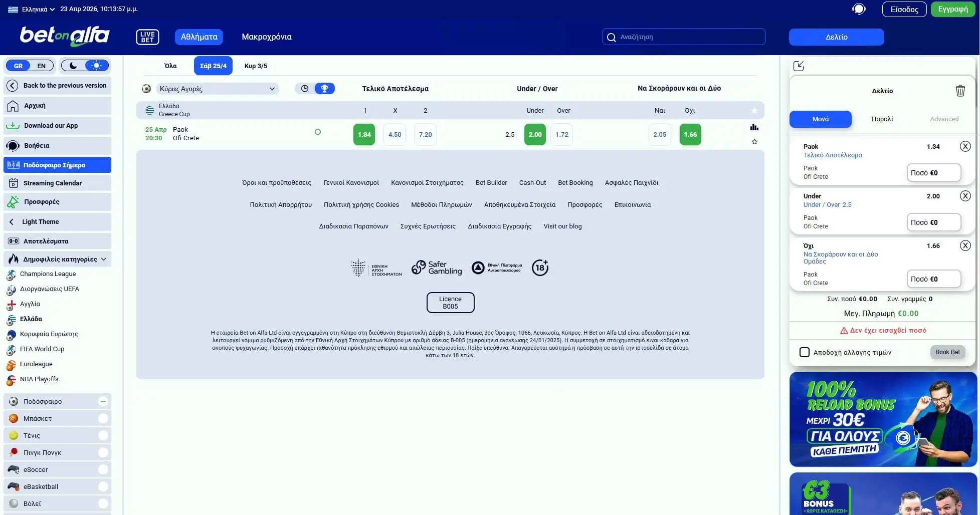This screenshot has height=515, width=980.
Task: Select dark mode moon toggle
Action: 73,66
